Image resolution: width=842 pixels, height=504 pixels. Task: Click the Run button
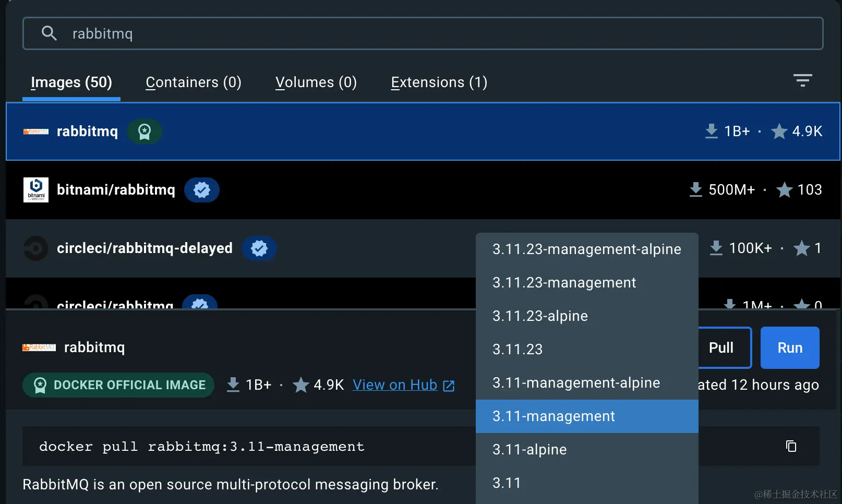(790, 347)
